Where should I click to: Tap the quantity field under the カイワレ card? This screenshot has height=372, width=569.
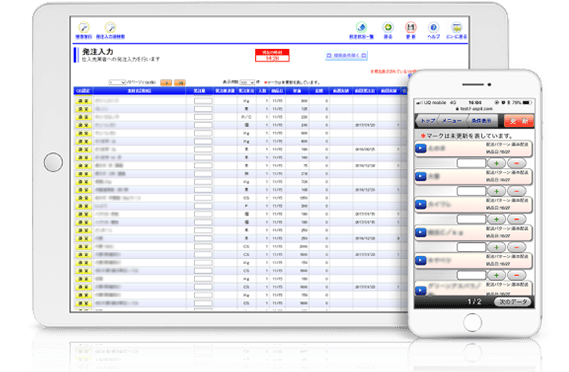pos(471,219)
